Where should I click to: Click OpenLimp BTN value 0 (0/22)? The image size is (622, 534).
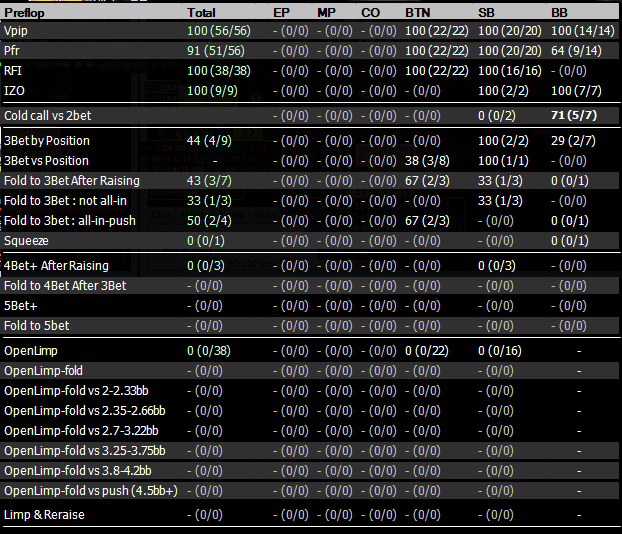(427, 351)
